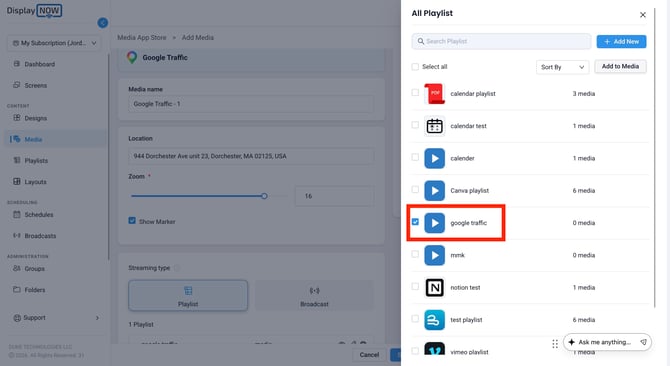This screenshot has width=670, height=366.
Task: Open My Subscription dropdown
Action: 54,43
